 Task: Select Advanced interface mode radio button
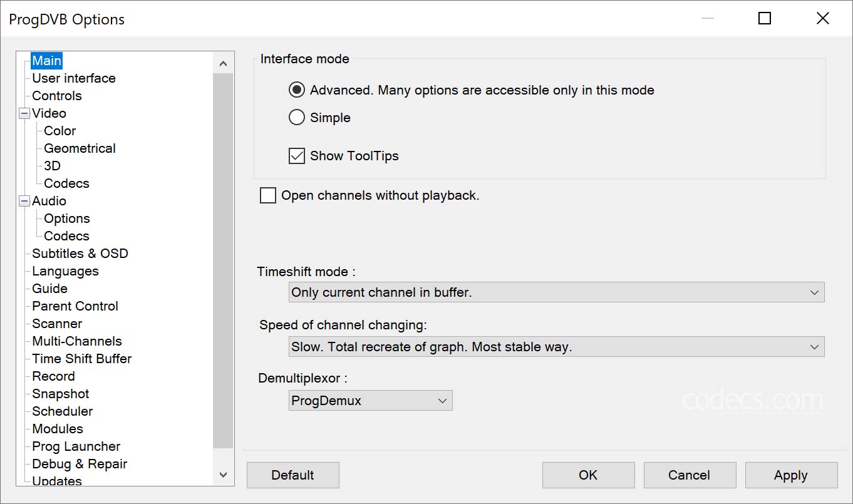pos(297,90)
